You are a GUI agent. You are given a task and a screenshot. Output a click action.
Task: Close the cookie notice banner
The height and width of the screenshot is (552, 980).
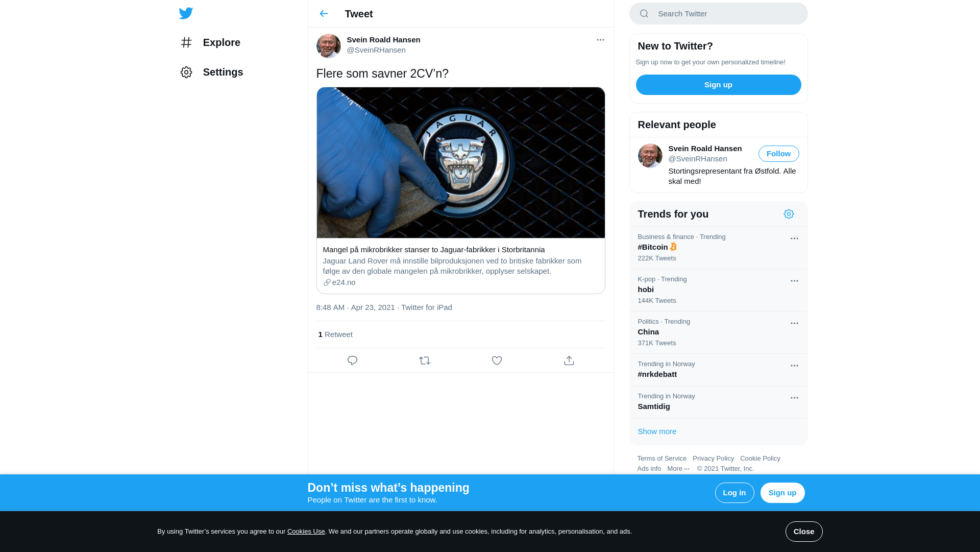[x=804, y=532]
